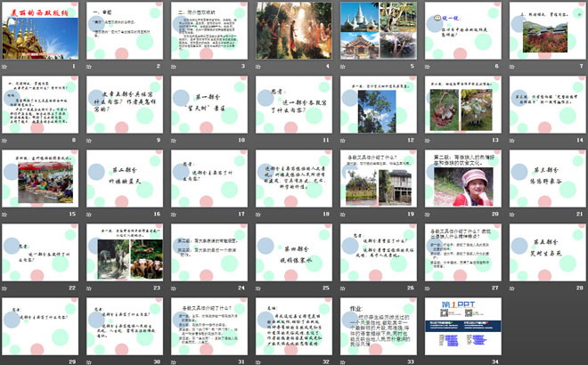Select slide 6 thumbnail with smiley face
The height and width of the screenshot is (365, 588).
463,31
